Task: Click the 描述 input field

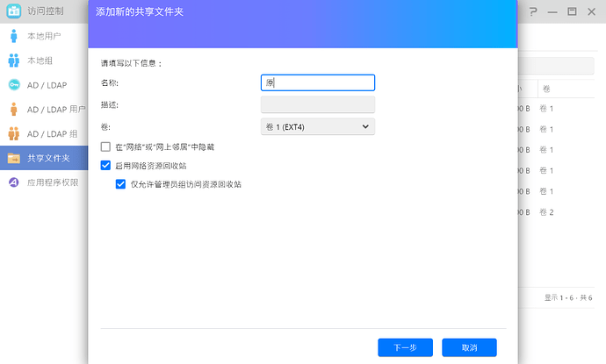Action: point(318,104)
